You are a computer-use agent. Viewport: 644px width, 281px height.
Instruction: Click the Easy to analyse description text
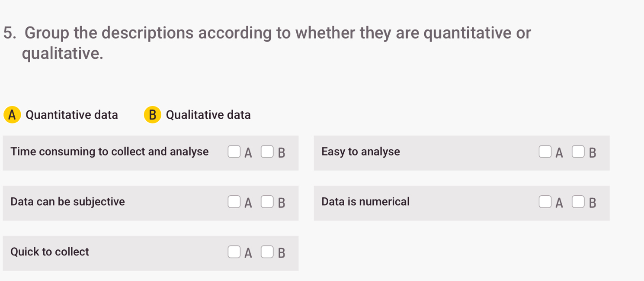pyautogui.click(x=361, y=152)
